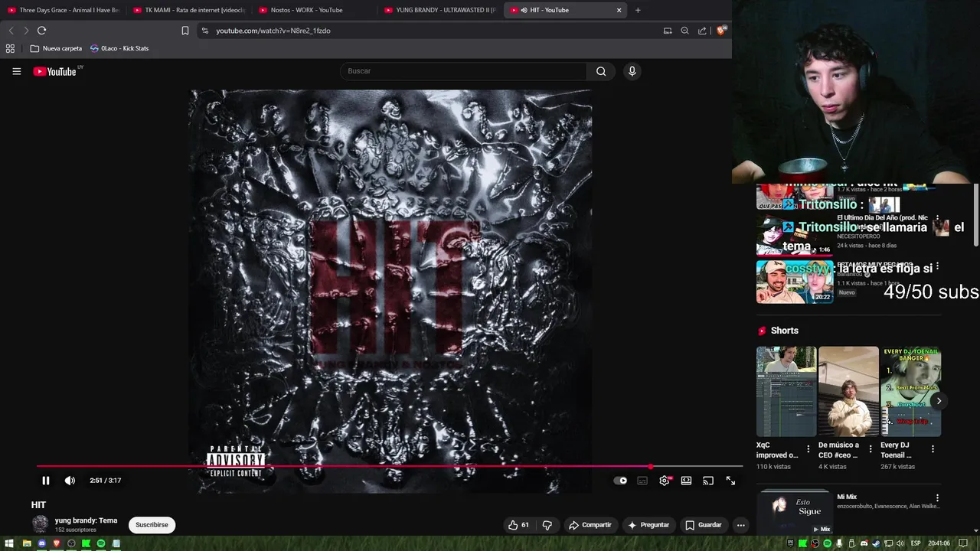This screenshot has width=980, height=551.
Task: Switch to YUNG BRANDY ULTRAWASTED II tab
Action: click(x=440, y=10)
